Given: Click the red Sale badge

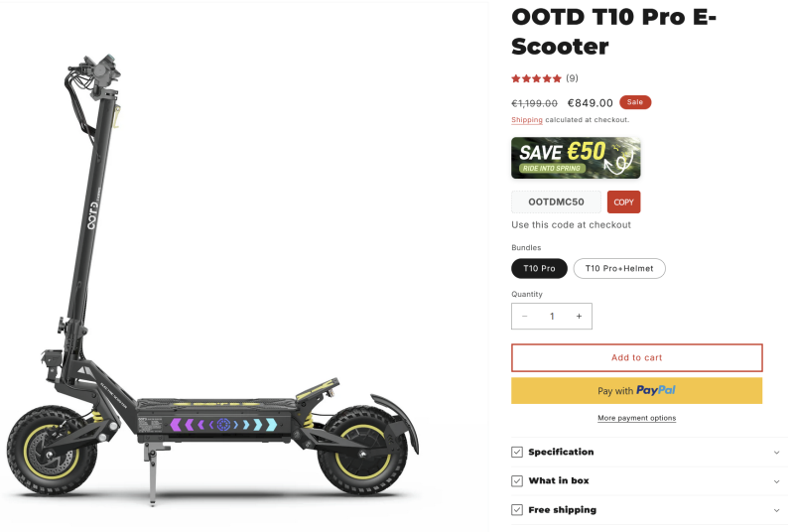Looking at the screenshot, I should click(635, 102).
